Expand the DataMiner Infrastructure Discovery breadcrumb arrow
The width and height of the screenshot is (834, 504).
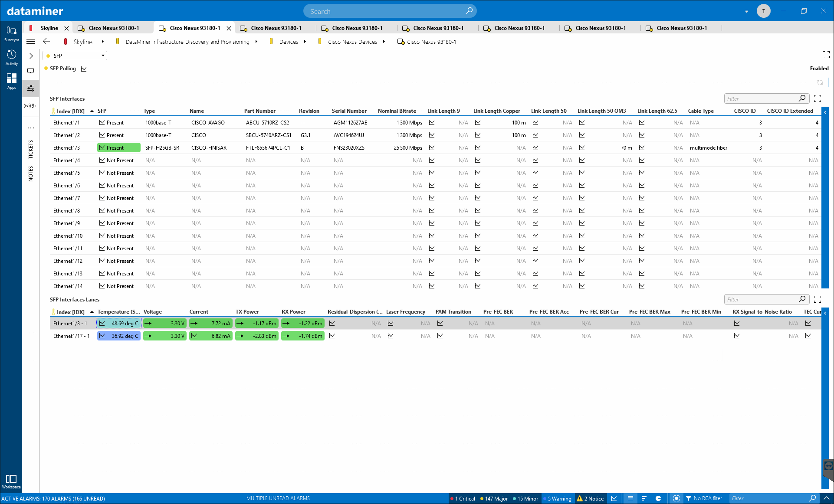coord(256,42)
